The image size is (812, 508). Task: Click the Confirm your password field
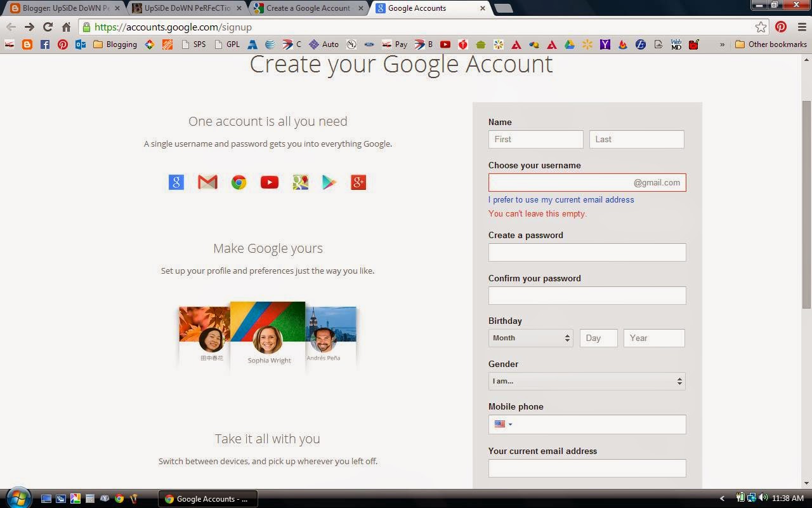coord(587,295)
